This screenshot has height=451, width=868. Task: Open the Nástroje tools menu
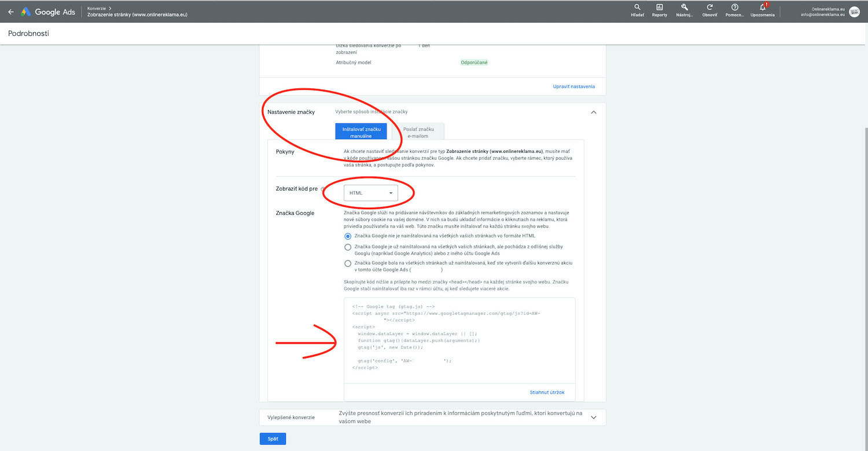[684, 10]
